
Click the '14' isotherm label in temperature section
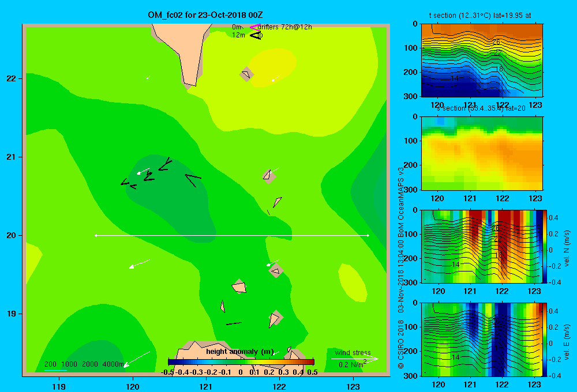click(x=455, y=78)
